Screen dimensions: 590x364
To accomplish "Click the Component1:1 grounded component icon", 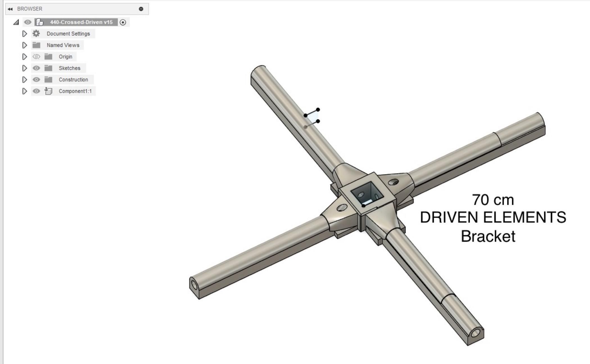I will tap(48, 91).
